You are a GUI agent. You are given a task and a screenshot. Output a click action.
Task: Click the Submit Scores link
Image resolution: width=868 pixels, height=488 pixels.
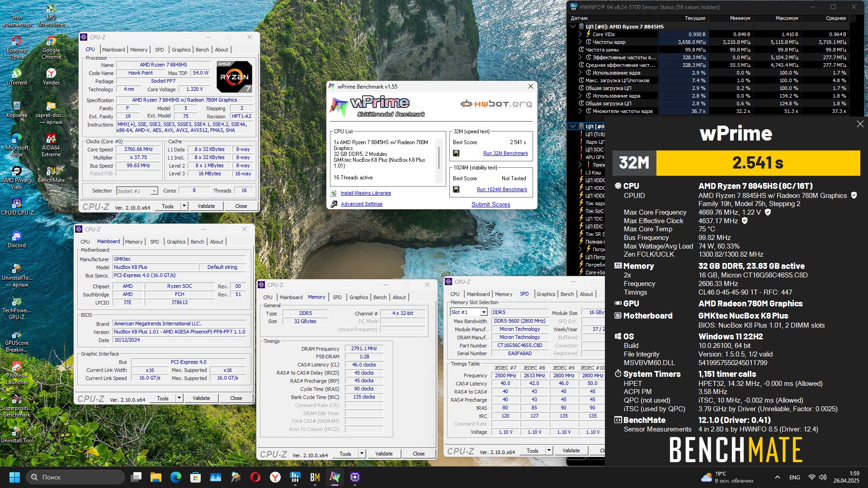point(491,204)
